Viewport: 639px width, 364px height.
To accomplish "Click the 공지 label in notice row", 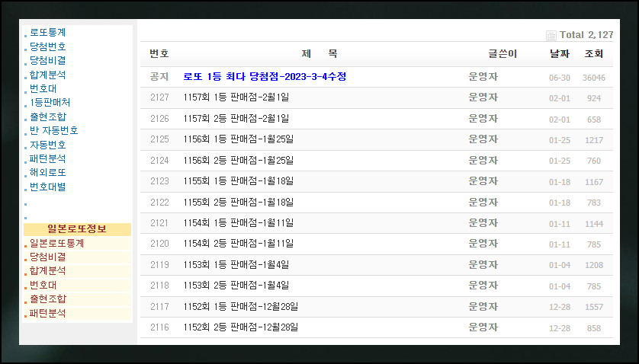I will (x=159, y=77).
